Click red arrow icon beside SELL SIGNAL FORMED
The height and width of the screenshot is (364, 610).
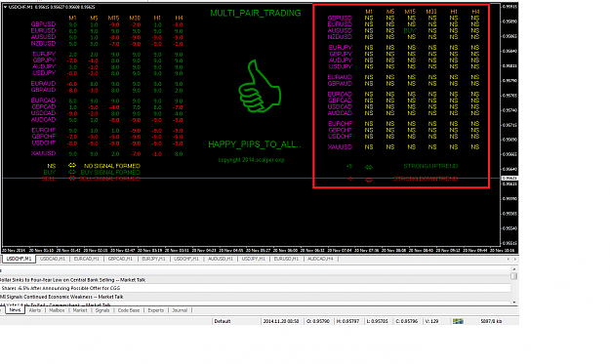[72, 179]
